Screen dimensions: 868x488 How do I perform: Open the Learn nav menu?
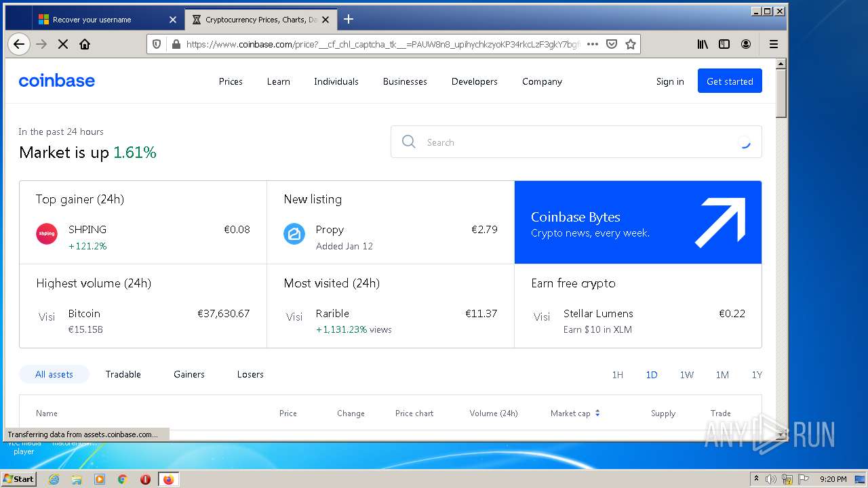278,81
